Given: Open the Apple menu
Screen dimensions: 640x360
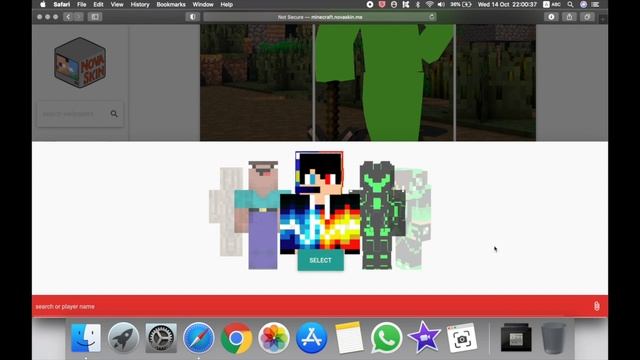Looking at the screenshot, I should click(x=43, y=4).
